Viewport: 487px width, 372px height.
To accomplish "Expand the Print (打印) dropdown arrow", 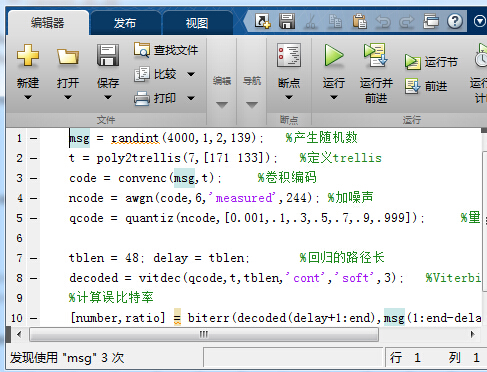I will coord(191,98).
